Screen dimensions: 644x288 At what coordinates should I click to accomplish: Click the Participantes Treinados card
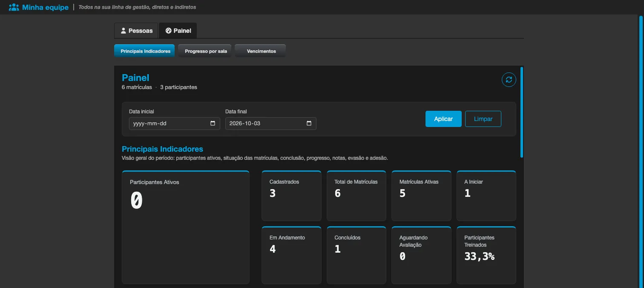pos(486,255)
